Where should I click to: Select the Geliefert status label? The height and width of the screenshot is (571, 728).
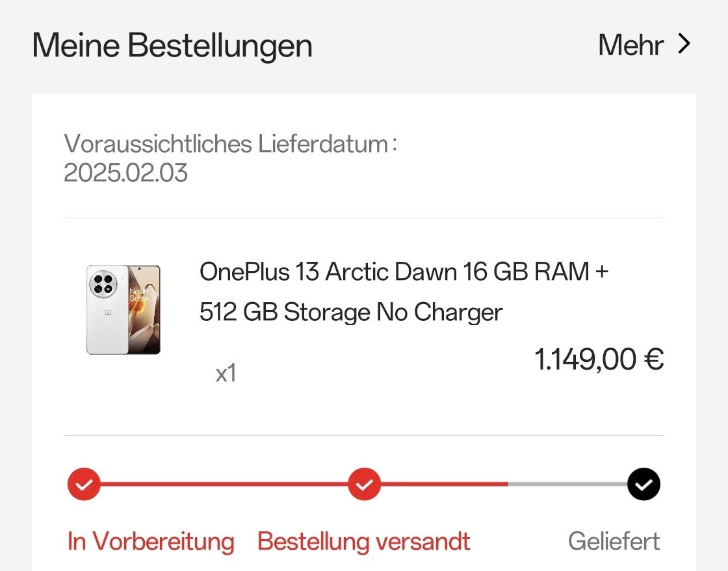click(x=614, y=541)
